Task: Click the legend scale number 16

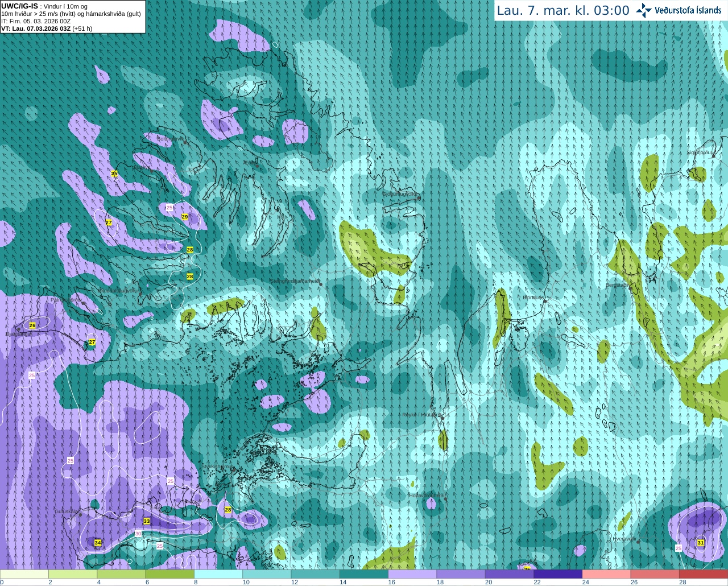Action: click(391, 582)
